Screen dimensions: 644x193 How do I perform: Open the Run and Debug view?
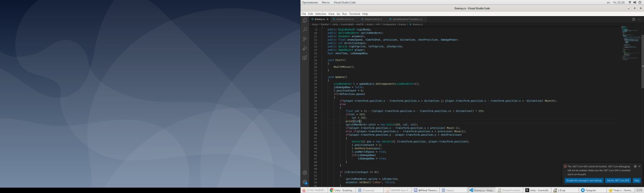305,48
